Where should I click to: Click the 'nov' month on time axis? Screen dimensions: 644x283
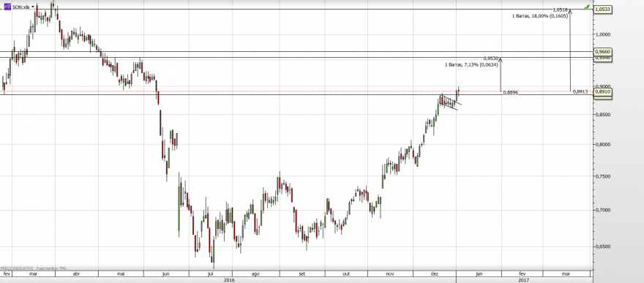(x=390, y=273)
